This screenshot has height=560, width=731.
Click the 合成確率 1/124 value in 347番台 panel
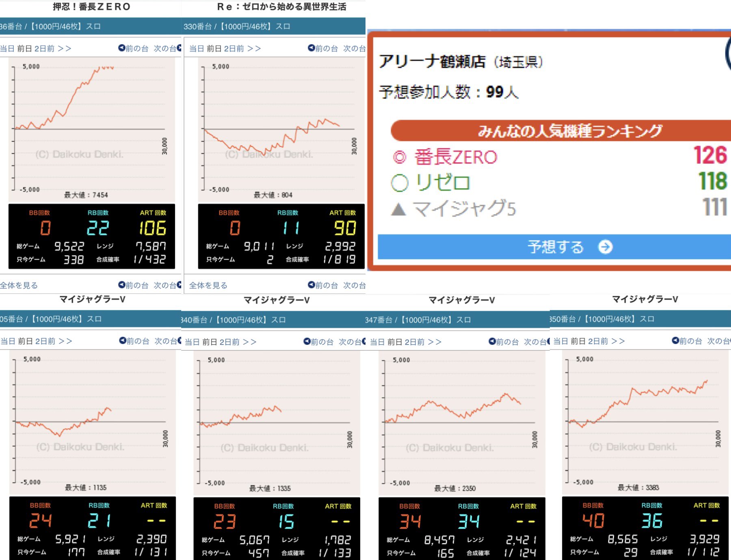click(x=520, y=553)
